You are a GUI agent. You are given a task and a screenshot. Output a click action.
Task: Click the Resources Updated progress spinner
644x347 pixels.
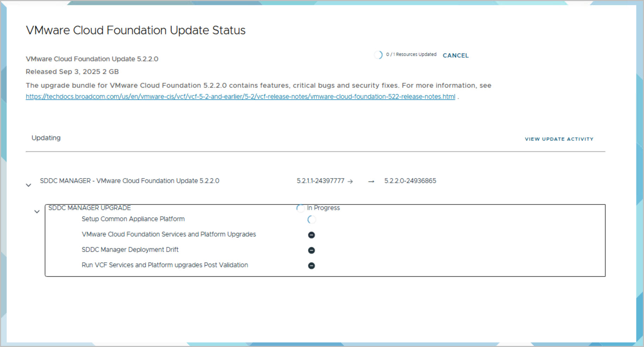click(378, 55)
